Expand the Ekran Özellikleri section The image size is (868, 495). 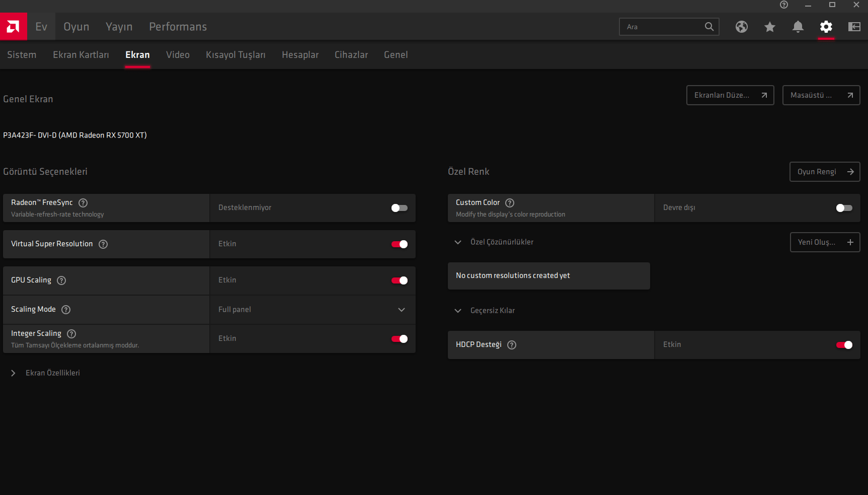14,373
